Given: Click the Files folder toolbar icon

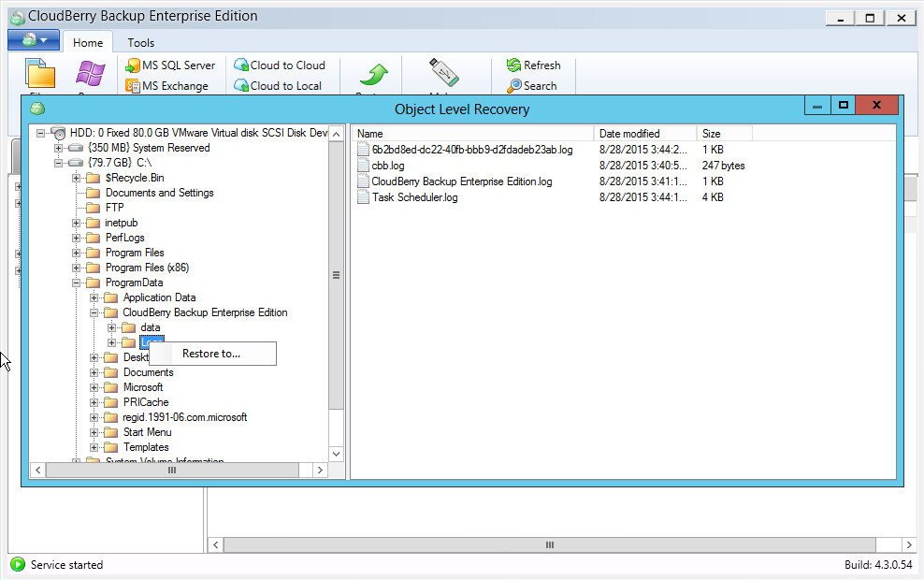Looking at the screenshot, I should [40, 73].
